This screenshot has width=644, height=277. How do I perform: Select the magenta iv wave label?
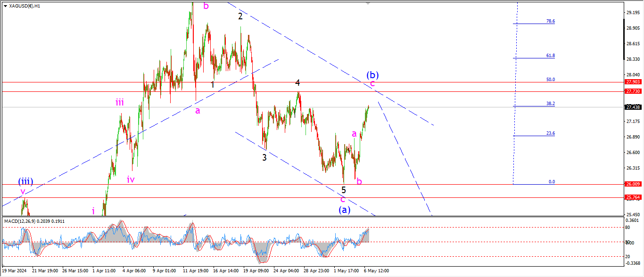pos(131,179)
